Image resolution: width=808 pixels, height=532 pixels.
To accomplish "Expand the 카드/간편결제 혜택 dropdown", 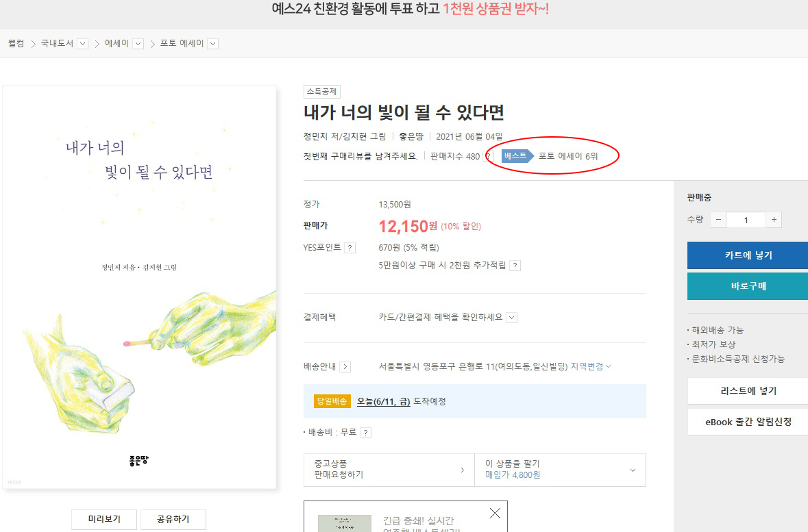I will [512, 318].
